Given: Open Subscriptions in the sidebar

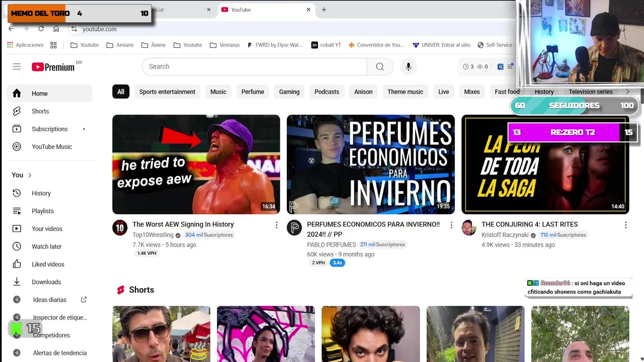Looking at the screenshot, I should point(49,129).
